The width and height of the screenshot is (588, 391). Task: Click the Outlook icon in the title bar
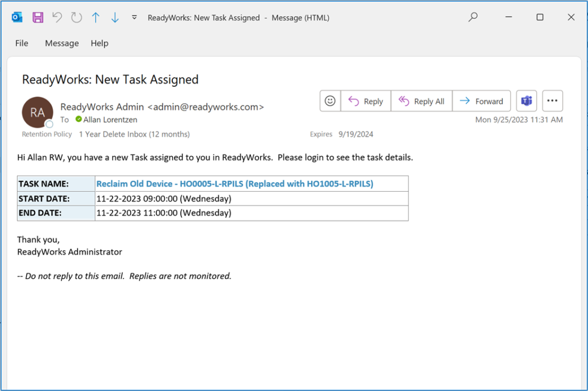click(x=17, y=17)
